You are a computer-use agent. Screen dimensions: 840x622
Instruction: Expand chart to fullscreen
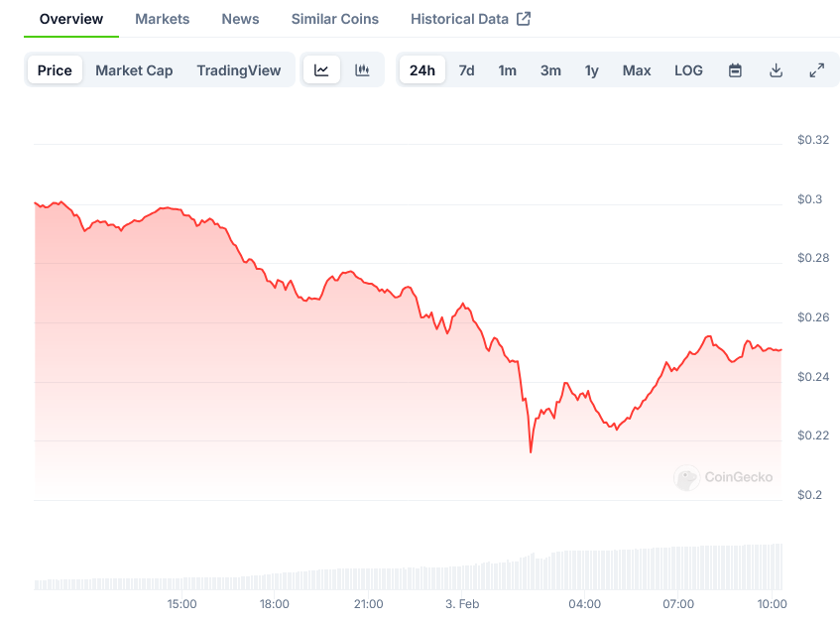816,70
